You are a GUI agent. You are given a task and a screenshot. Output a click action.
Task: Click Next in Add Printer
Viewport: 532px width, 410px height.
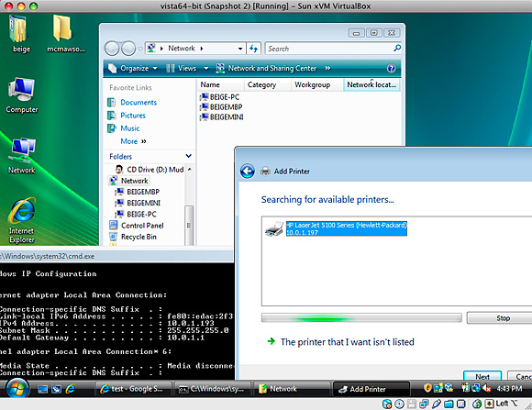tap(482, 376)
